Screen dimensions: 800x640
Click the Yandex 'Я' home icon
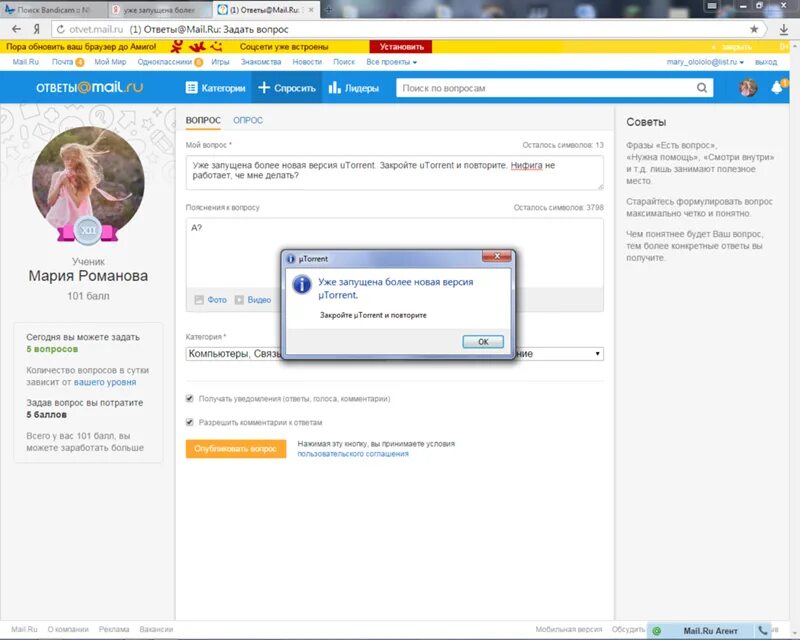coord(37,29)
